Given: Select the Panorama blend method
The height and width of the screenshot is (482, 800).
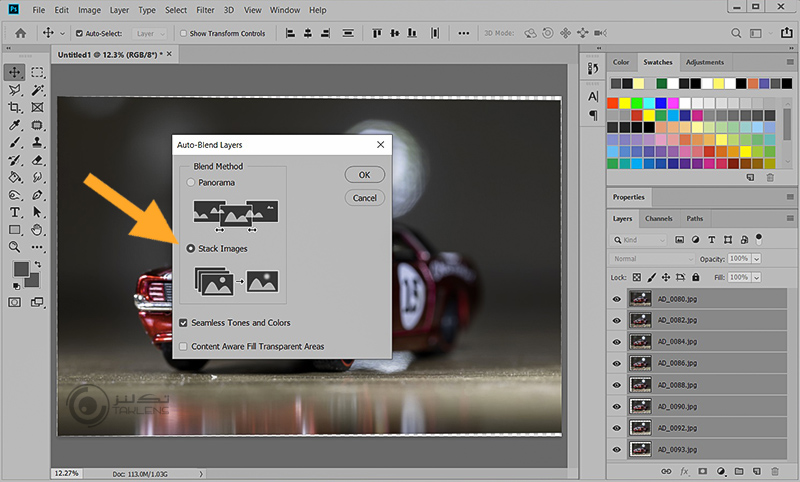Looking at the screenshot, I should tap(191, 184).
